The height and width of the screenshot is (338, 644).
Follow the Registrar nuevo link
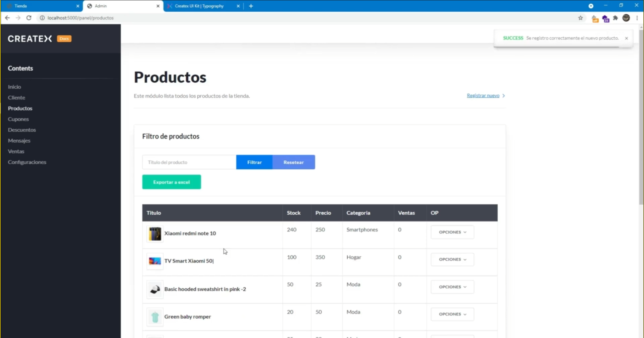[483, 96]
